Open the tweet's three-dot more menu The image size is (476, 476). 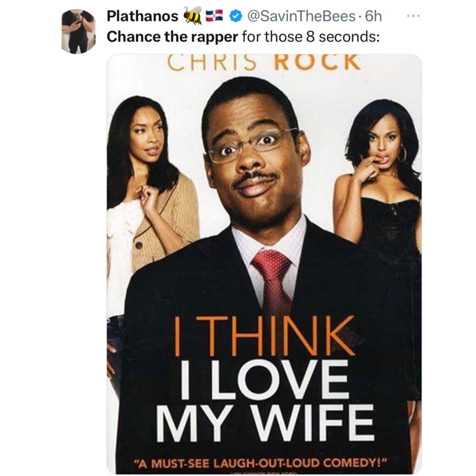pos(413,16)
